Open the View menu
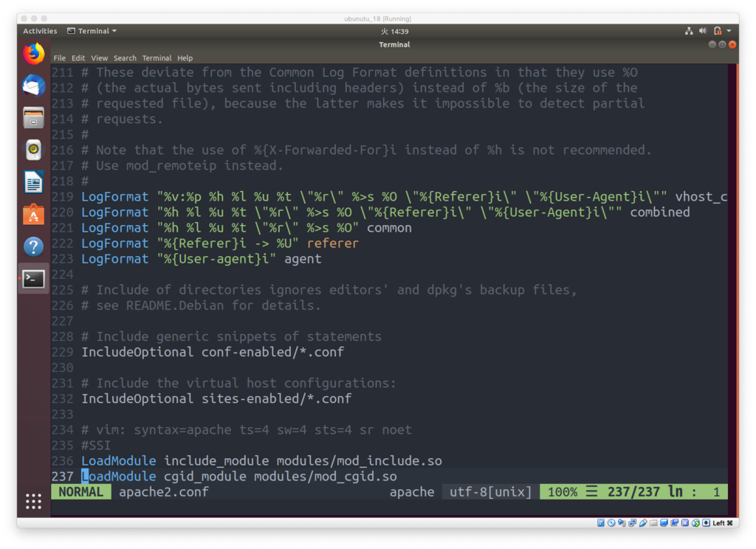 (x=100, y=58)
